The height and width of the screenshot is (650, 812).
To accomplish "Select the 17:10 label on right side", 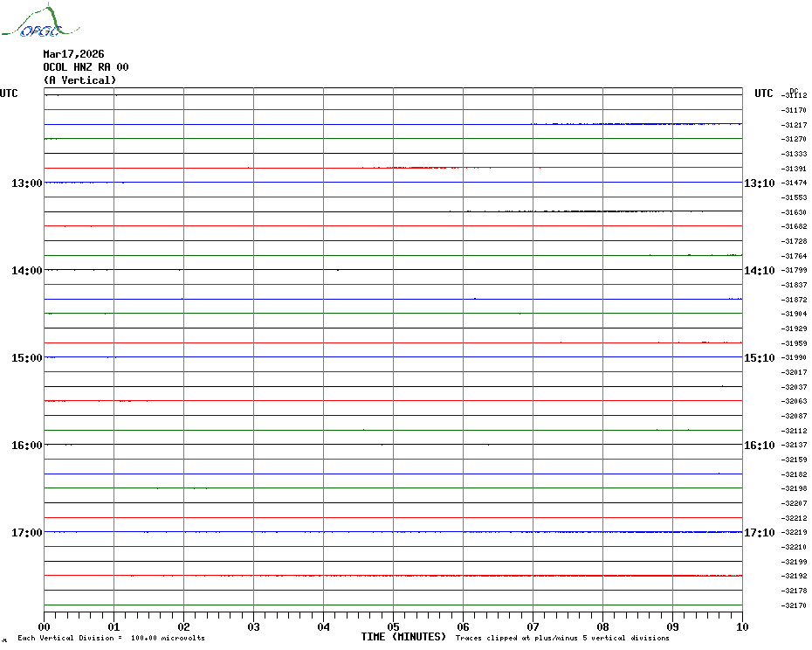I will point(759,533).
